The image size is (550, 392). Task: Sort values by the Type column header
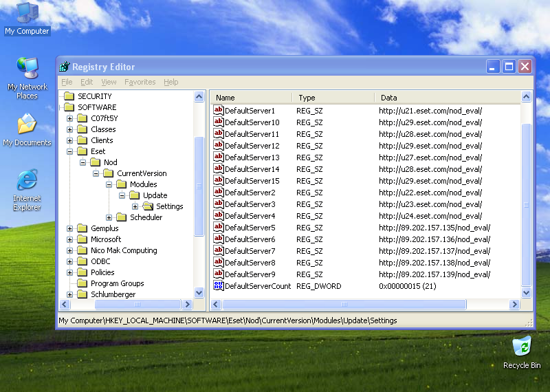(x=333, y=98)
